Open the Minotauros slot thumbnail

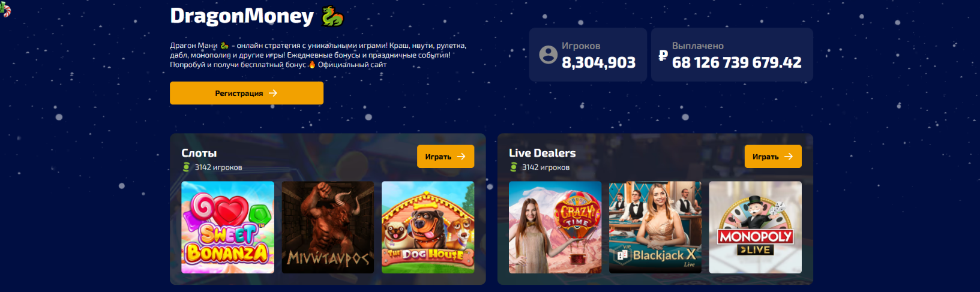(328, 227)
